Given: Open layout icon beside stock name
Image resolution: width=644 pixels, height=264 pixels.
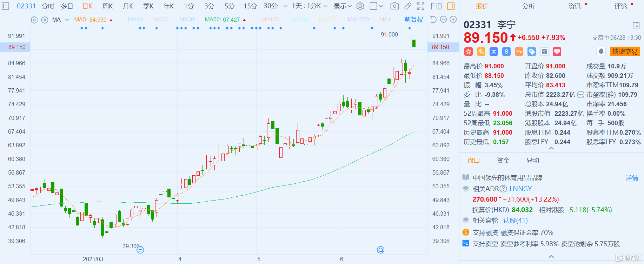Looking at the screenshot, I should [636, 25].
